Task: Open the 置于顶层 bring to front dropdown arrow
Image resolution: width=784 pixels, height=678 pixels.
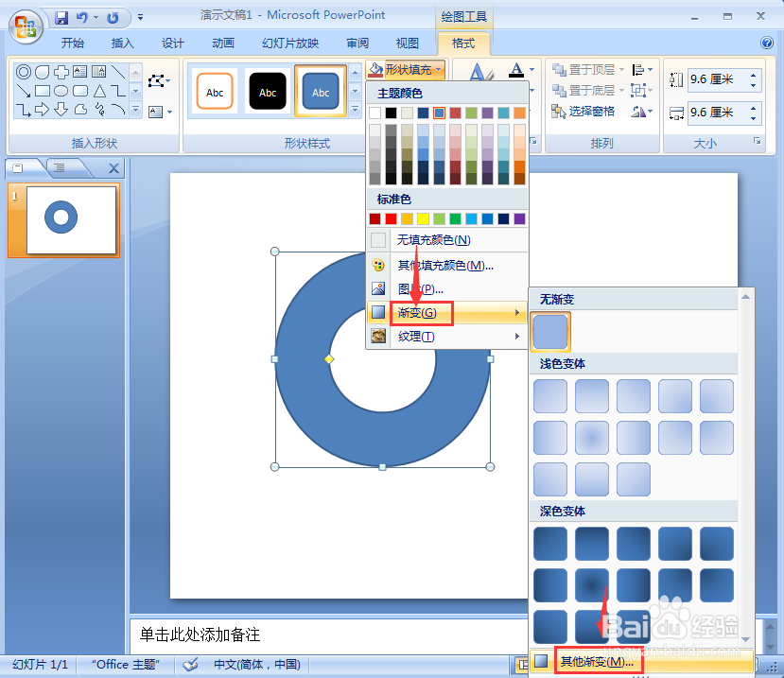Action: (x=621, y=69)
